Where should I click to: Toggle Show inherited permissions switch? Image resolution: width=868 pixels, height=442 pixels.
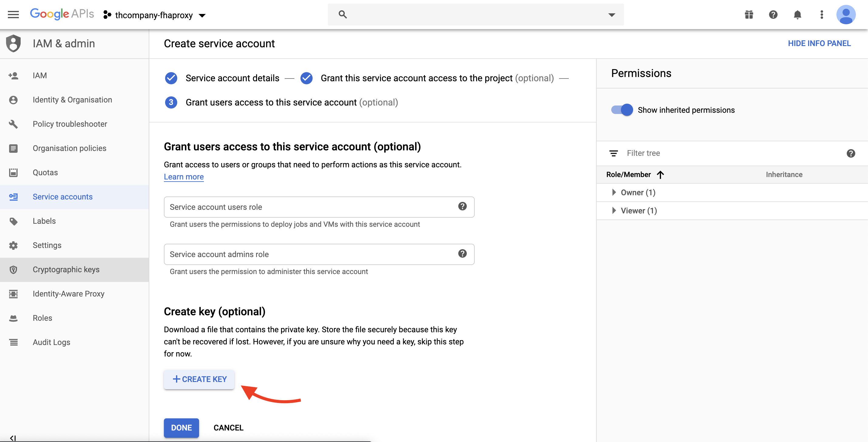(622, 110)
